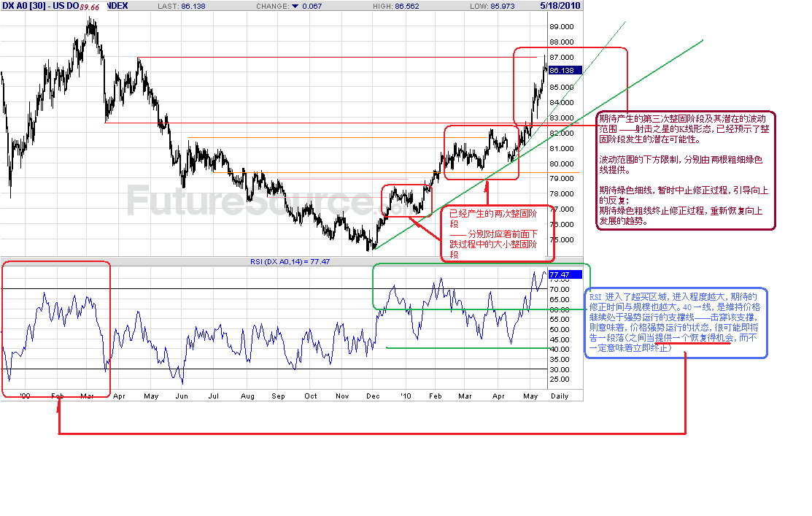Screen dimensions: 812x516
Task: Click the 30.00 RSI axis label
Action: [x=560, y=370]
